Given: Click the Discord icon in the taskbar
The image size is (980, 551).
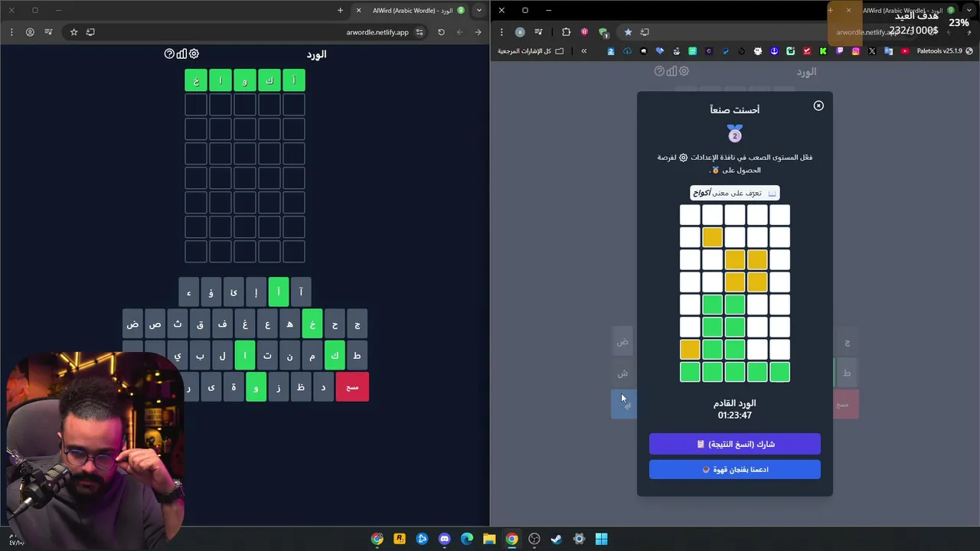Looking at the screenshot, I should (x=444, y=539).
